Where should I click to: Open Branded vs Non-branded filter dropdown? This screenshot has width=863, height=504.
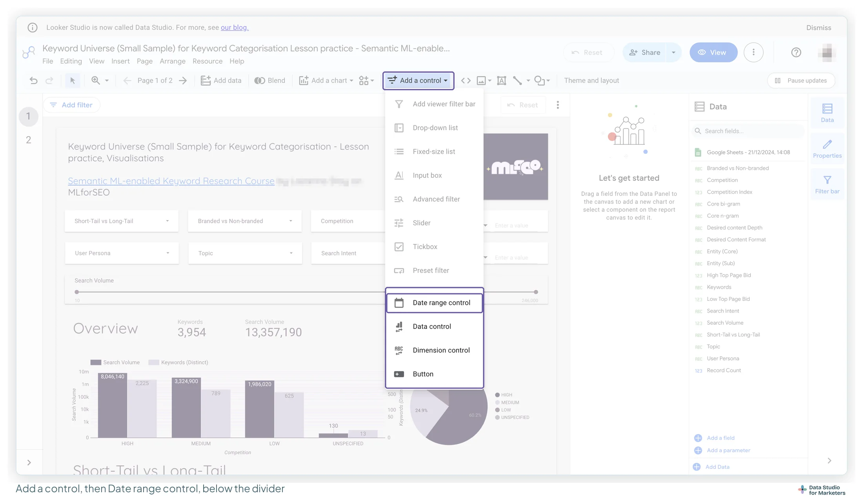(245, 221)
